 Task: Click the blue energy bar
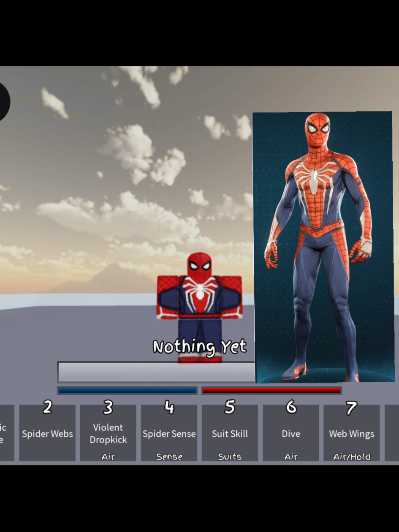[x=127, y=391]
